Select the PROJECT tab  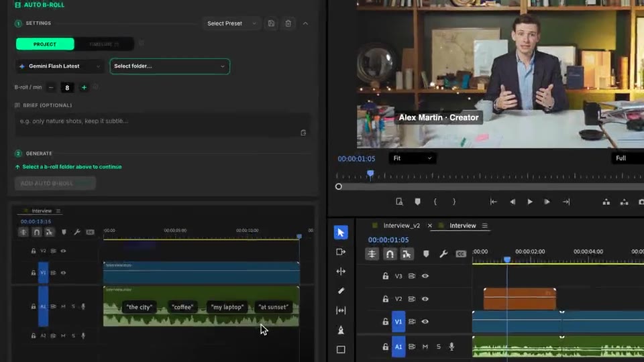click(x=45, y=44)
